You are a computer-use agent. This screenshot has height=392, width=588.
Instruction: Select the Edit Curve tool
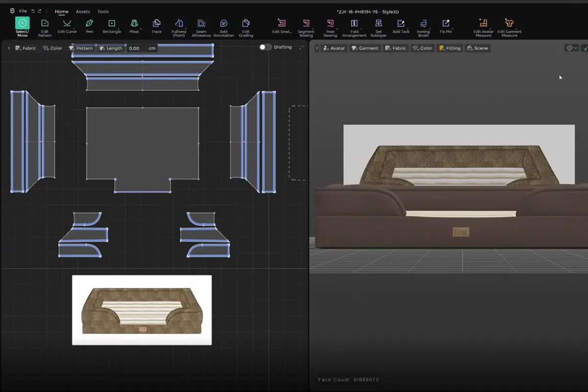(67, 26)
